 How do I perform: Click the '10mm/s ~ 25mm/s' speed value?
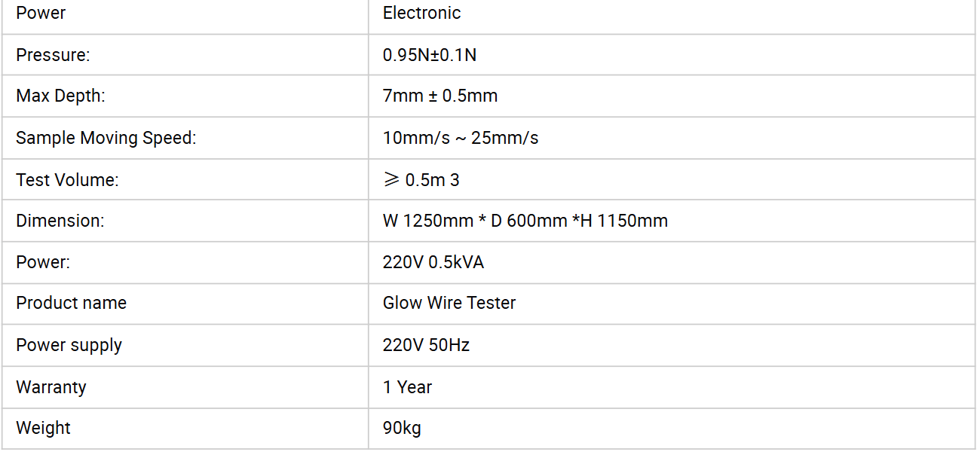pyautogui.click(x=461, y=138)
